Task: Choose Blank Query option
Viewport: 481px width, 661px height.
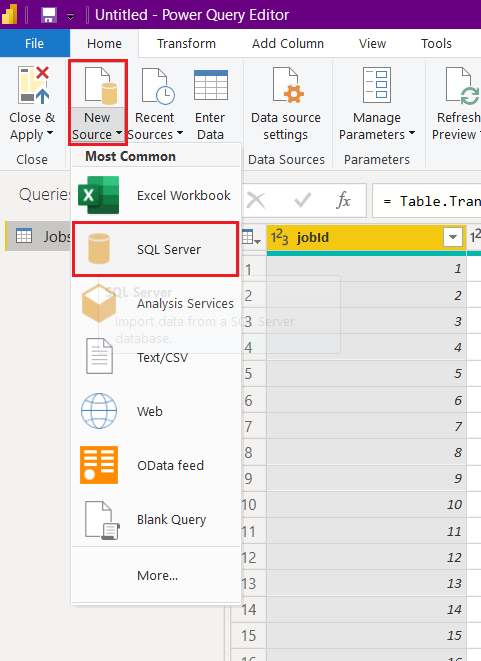Action: [156, 519]
